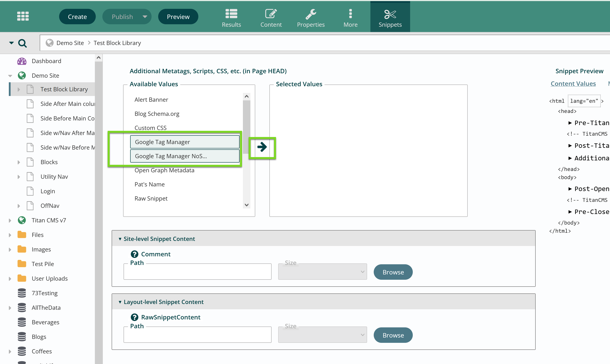Viewport: 610px width, 364px height.
Task: Click Browse for Comment path
Action: click(x=393, y=272)
